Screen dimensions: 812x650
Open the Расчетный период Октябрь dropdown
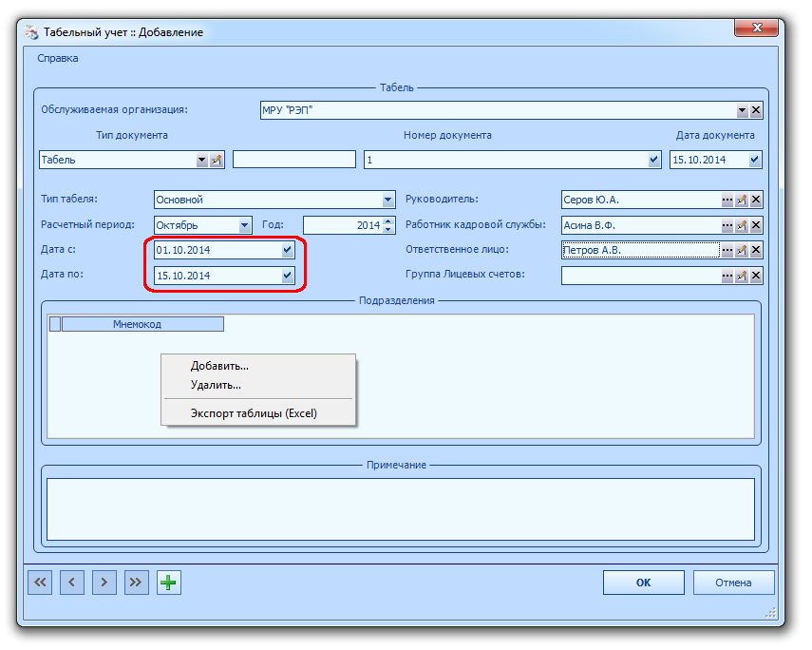coord(244,225)
